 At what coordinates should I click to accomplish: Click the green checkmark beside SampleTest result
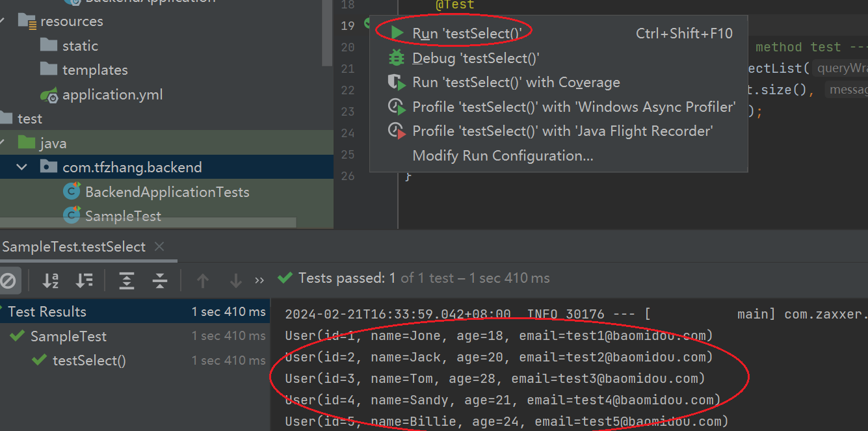18,336
